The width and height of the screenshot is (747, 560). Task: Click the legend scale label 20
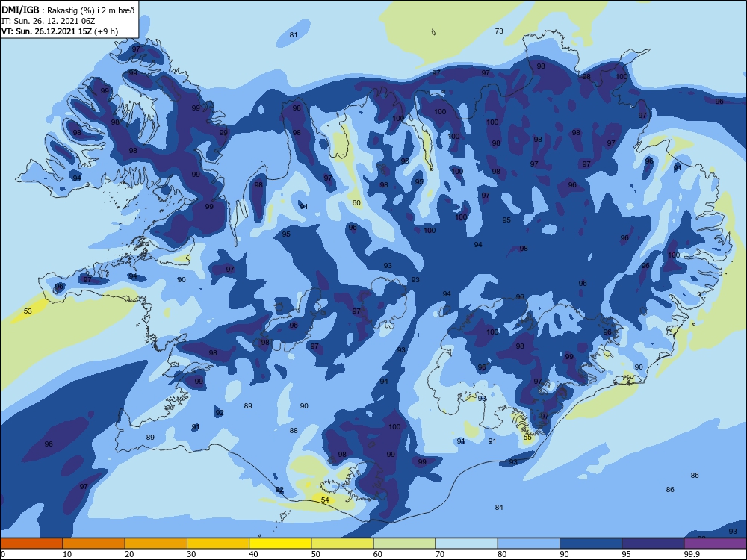coord(129,554)
